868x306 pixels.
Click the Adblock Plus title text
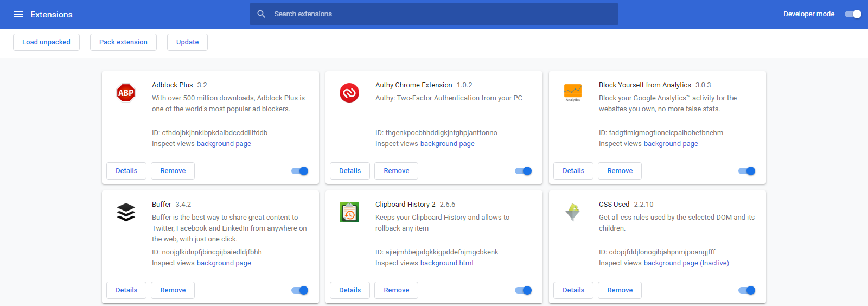[173, 85]
